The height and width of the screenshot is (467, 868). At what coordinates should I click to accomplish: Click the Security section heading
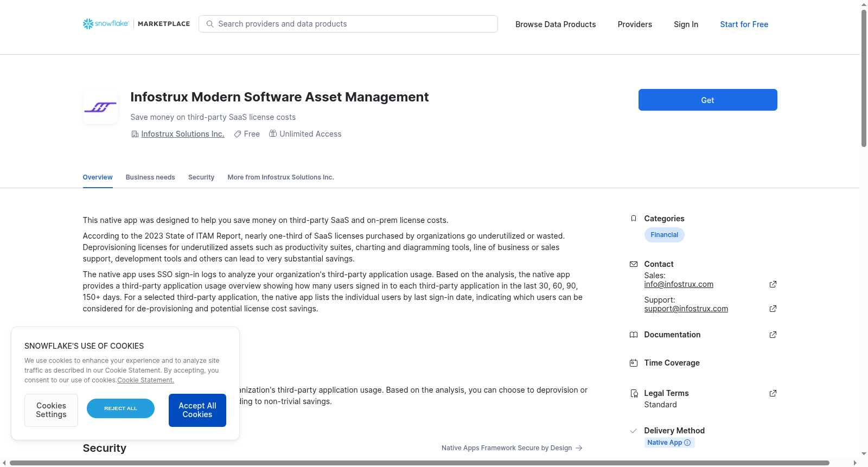click(104, 448)
